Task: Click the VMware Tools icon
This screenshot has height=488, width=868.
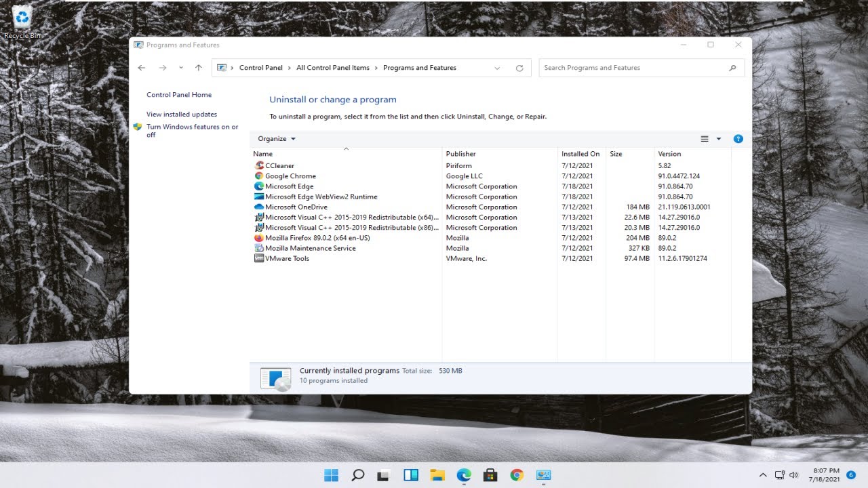Action: coord(259,258)
